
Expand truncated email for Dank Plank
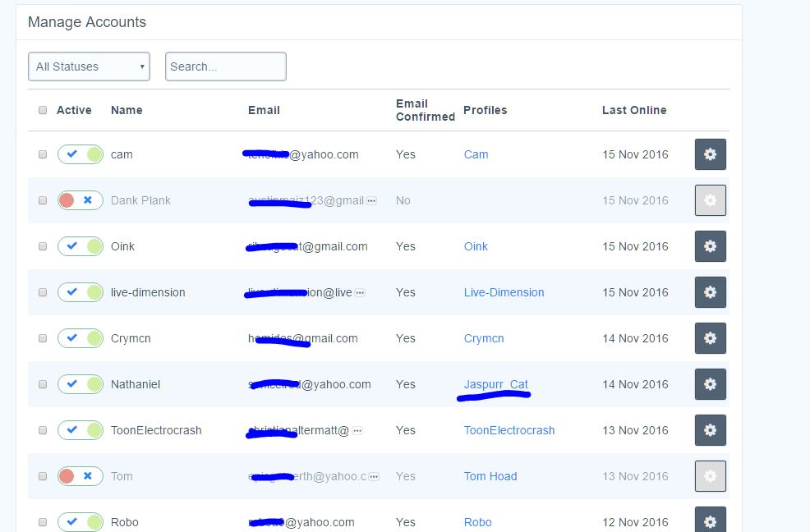(371, 200)
